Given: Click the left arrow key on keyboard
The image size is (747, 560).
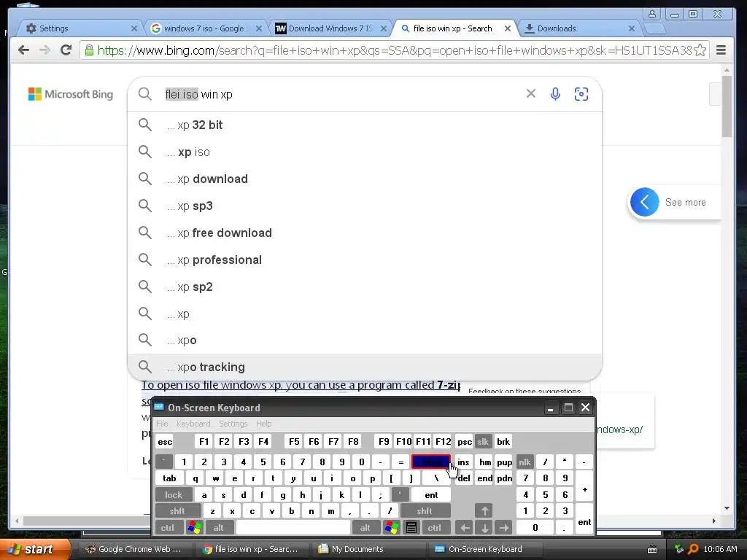Looking at the screenshot, I should pos(464,528).
